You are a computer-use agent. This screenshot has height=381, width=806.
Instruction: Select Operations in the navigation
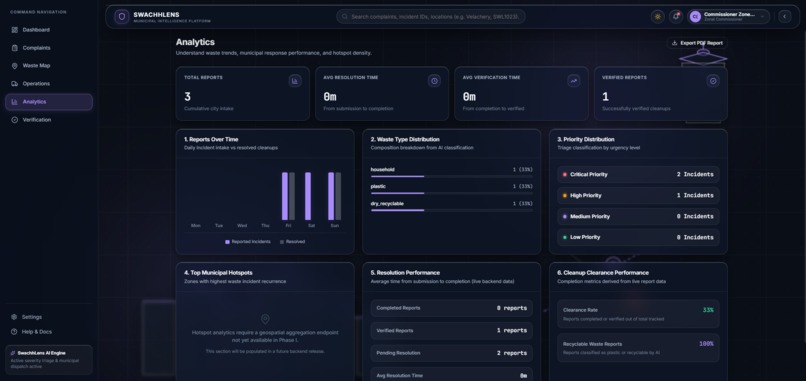[x=49, y=84]
